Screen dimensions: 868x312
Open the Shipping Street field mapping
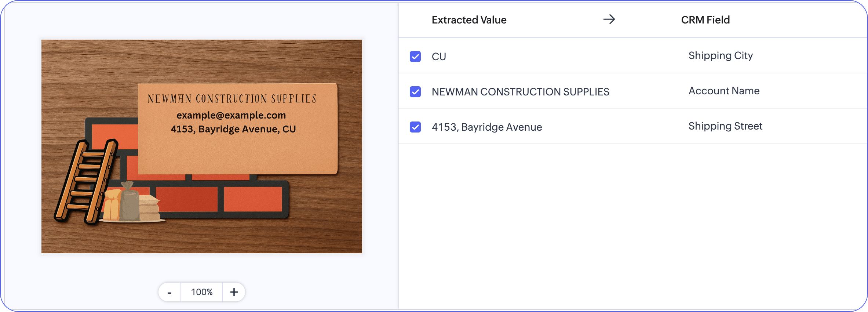click(725, 126)
